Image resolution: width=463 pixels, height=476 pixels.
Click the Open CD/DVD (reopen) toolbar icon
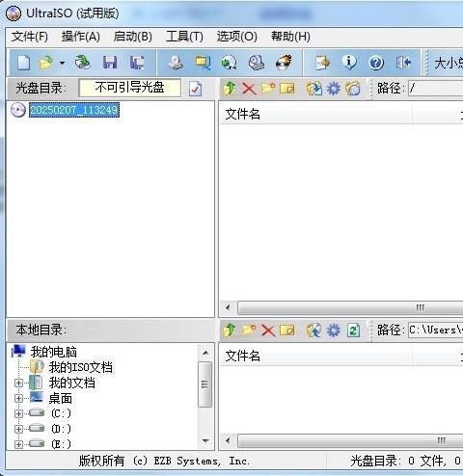coord(83,63)
